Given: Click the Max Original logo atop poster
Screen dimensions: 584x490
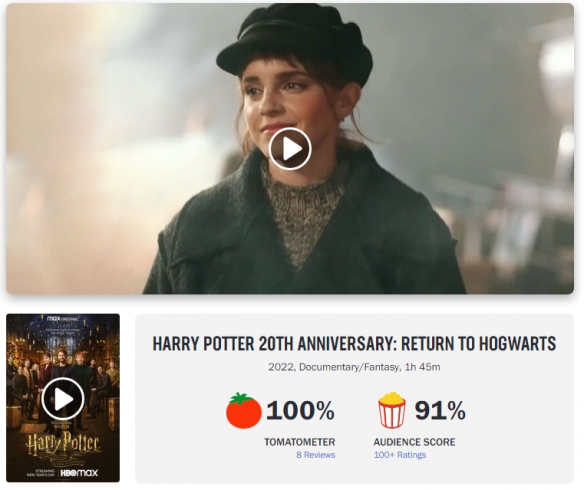Looking at the screenshot, I should pos(62,319).
